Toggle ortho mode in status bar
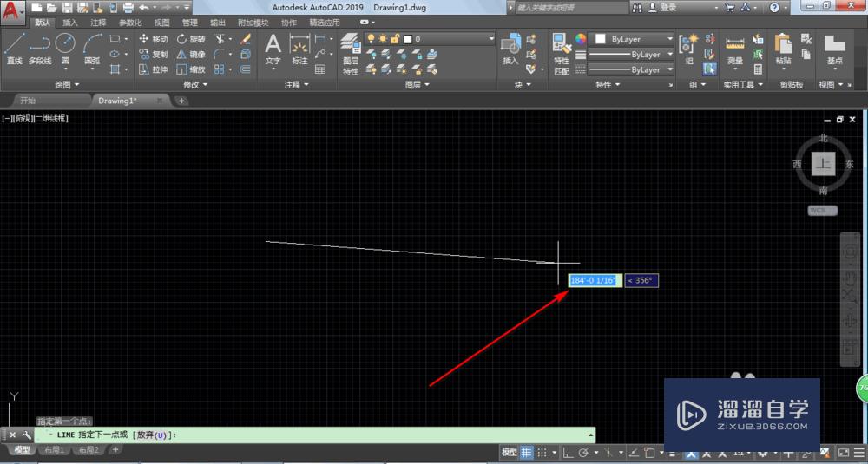The width and height of the screenshot is (868, 464). (569, 453)
